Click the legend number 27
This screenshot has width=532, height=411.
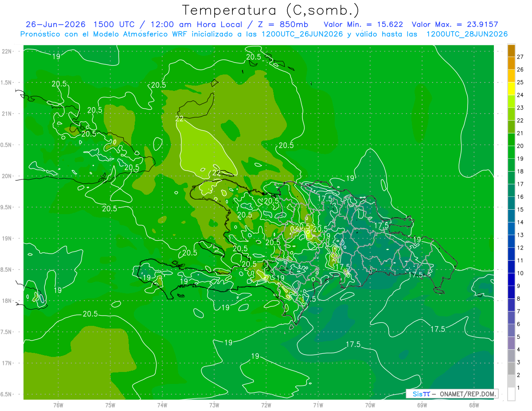click(520, 57)
